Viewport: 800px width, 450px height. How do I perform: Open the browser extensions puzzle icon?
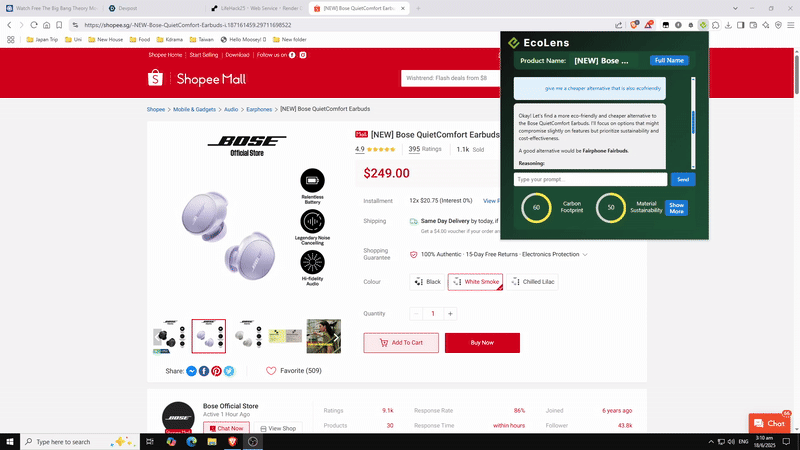[716, 25]
